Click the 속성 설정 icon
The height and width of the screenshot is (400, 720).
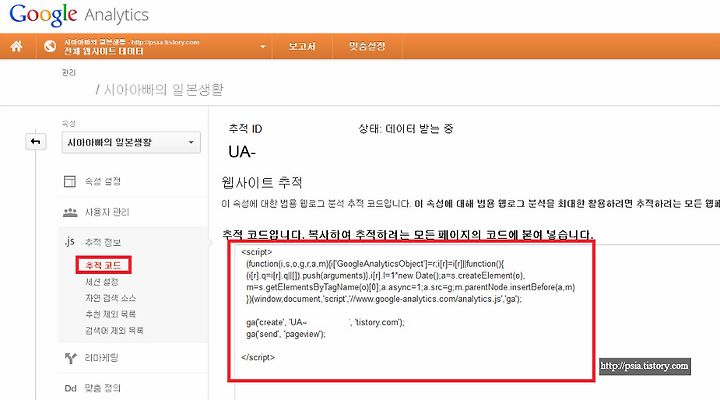[70, 181]
